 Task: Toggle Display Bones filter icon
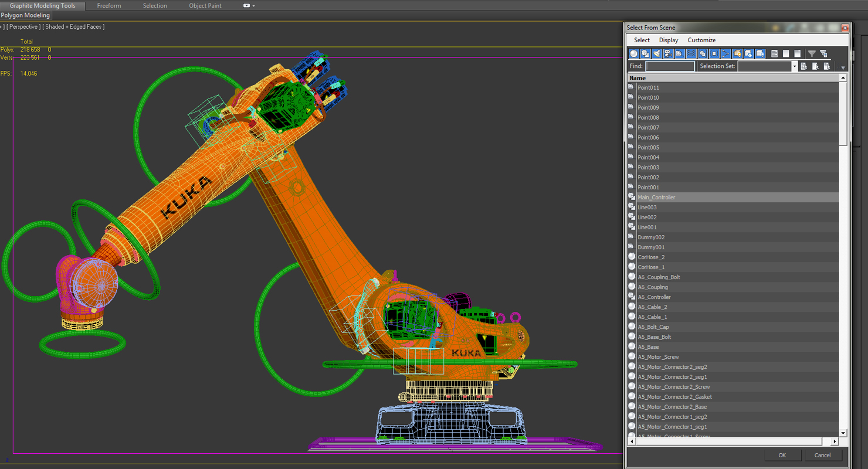tap(725, 54)
